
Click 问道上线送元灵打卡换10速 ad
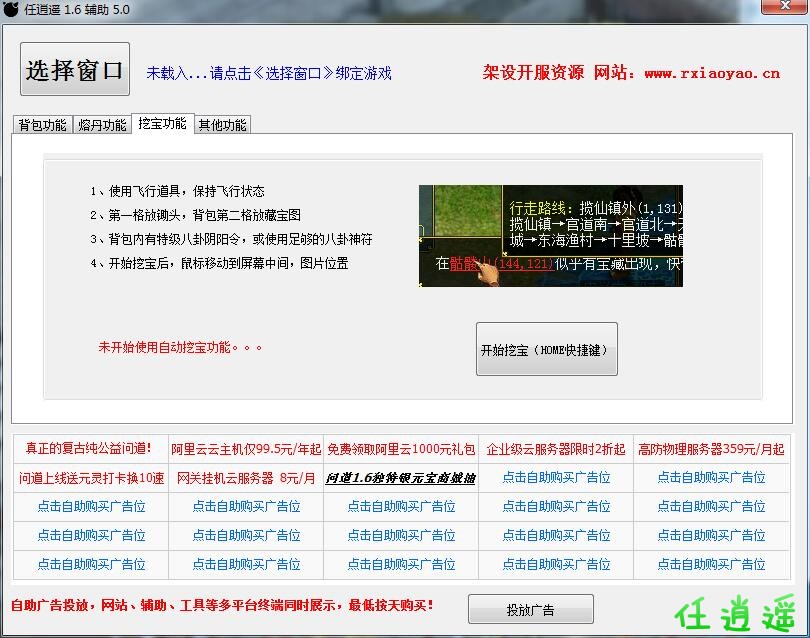click(91, 478)
